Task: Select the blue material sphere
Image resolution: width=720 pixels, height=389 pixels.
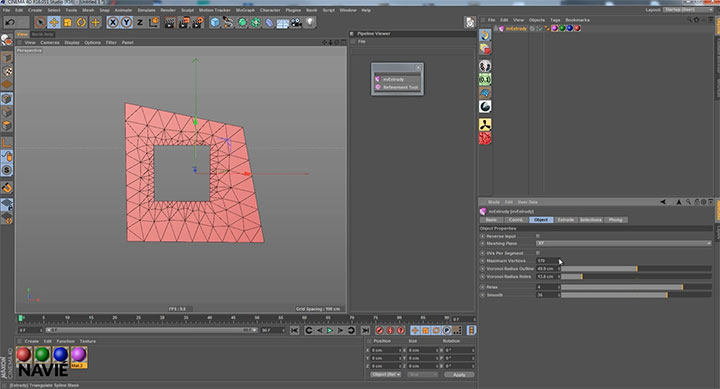Action: tap(60, 355)
